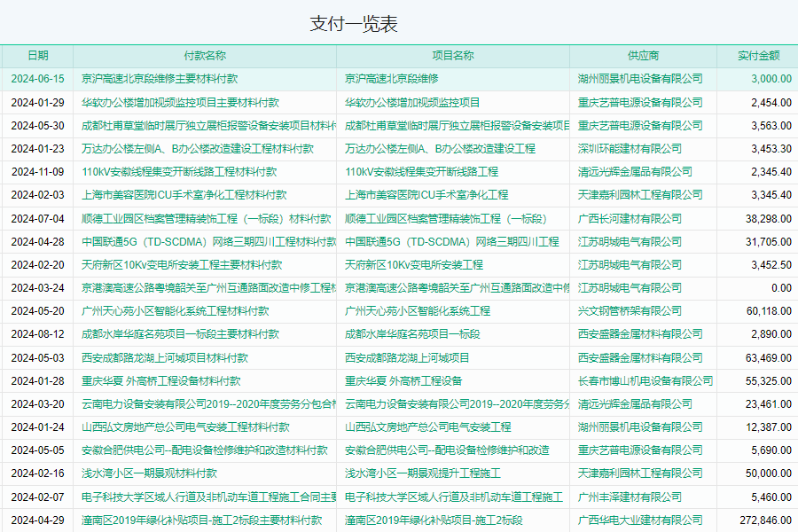Click amount 38,298.00
The height and width of the screenshot is (532, 798).
click(x=769, y=218)
